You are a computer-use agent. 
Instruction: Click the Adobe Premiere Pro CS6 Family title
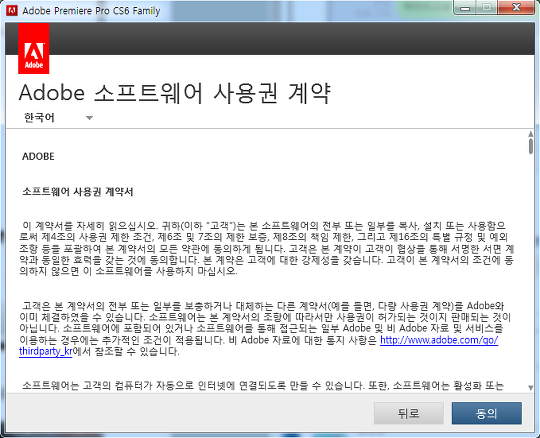91,11
